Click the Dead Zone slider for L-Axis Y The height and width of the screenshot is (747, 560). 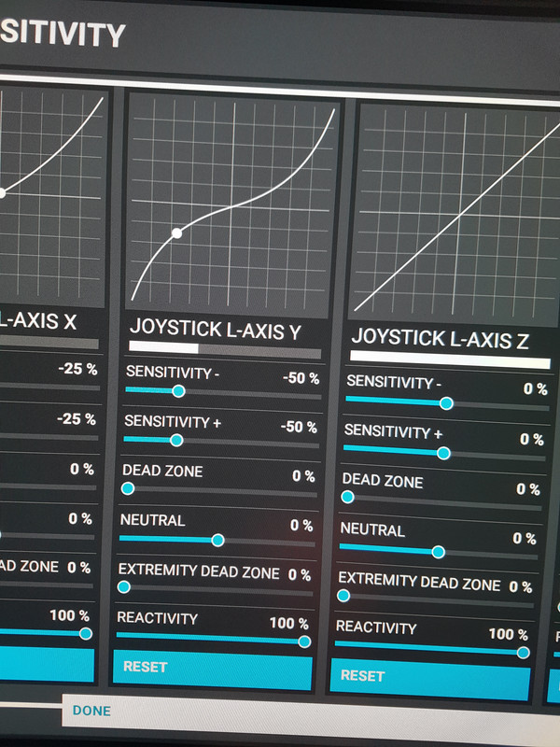[x=219, y=490]
